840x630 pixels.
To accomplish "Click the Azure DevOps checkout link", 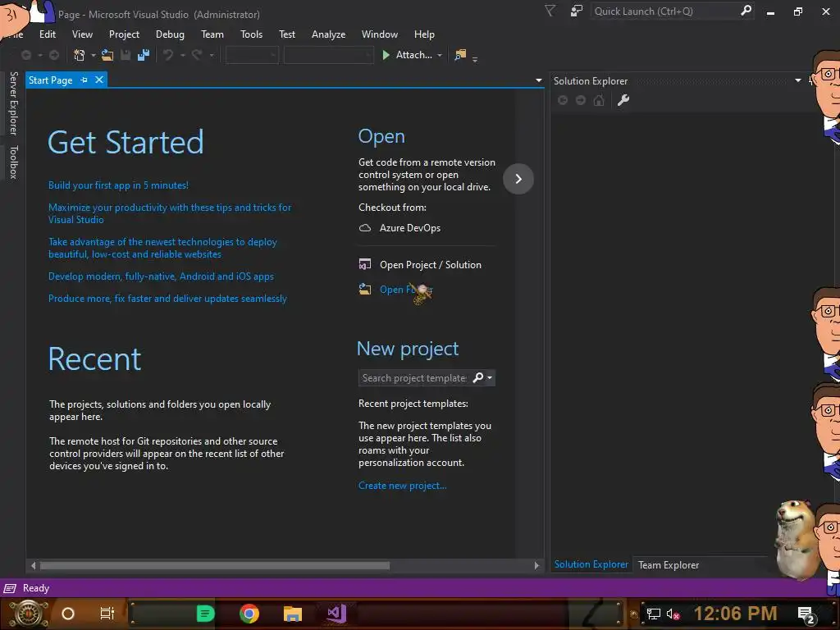I will click(x=410, y=228).
